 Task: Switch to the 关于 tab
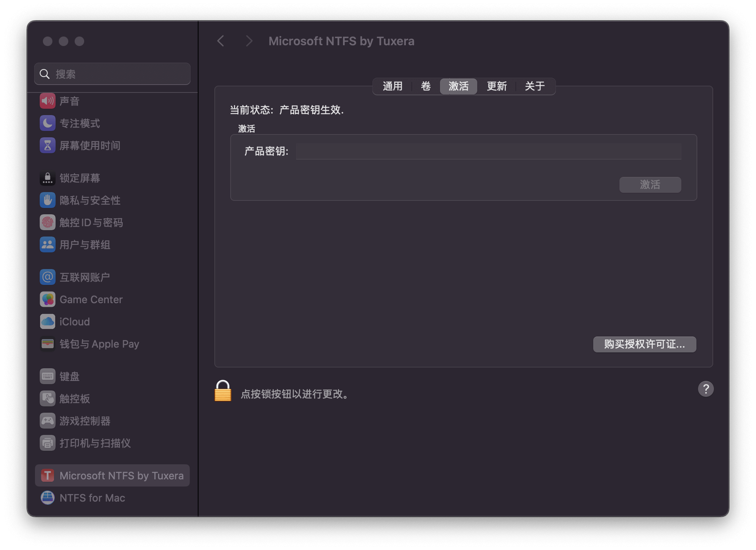coord(535,86)
